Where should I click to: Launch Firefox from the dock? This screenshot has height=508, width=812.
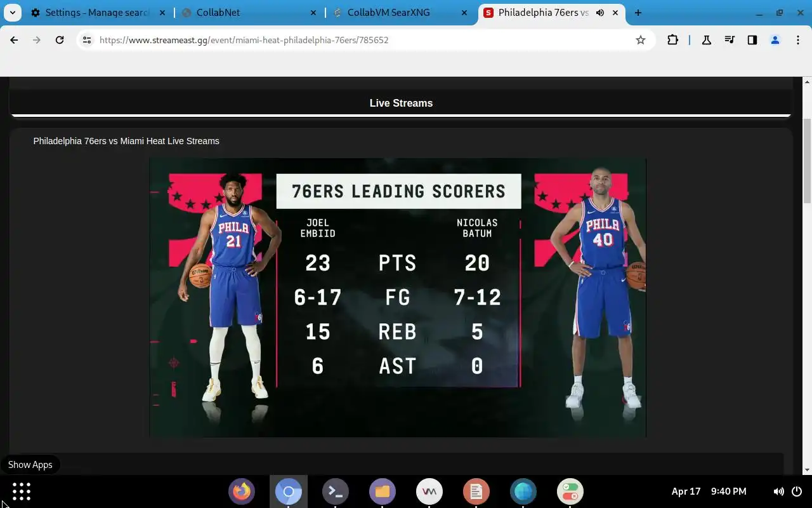[242, 491]
